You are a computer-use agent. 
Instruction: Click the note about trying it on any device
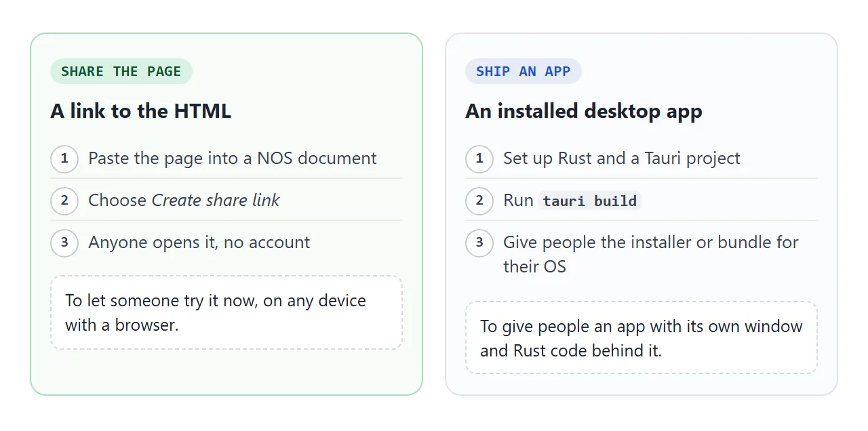click(x=226, y=312)
